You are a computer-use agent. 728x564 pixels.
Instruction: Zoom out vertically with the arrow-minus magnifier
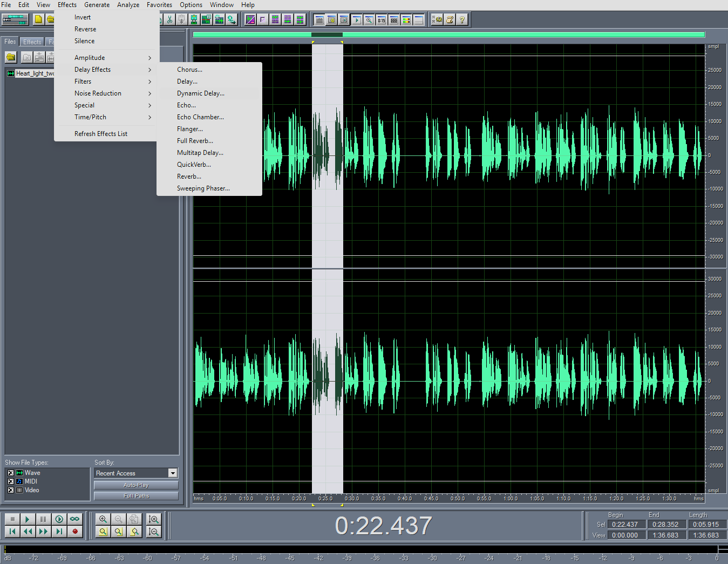154,532
